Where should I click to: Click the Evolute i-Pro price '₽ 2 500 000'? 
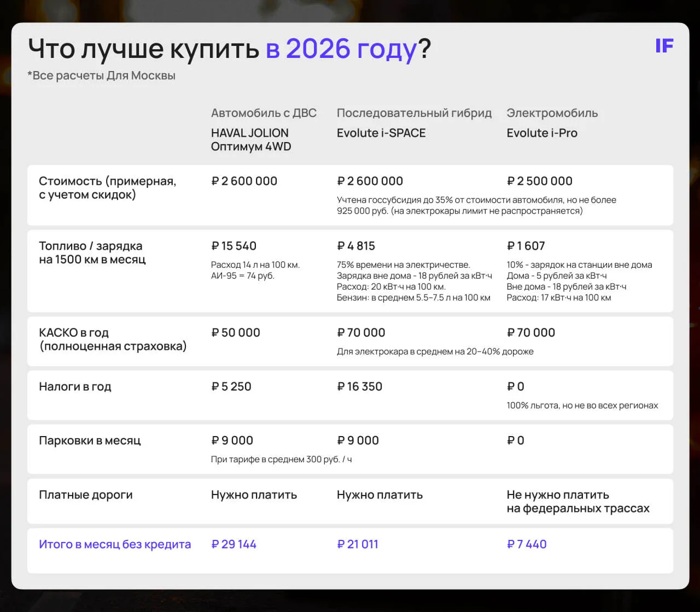coord(540,181)
